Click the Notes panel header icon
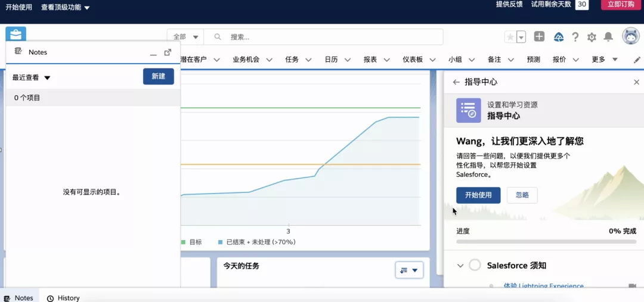Viewport: 644px width, 302px height. (x=18, y=51)
